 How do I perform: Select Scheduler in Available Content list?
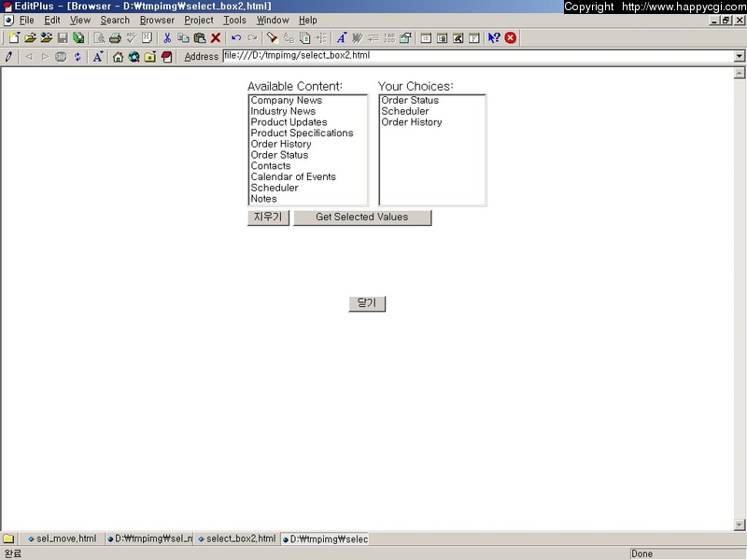pos(308,189)
